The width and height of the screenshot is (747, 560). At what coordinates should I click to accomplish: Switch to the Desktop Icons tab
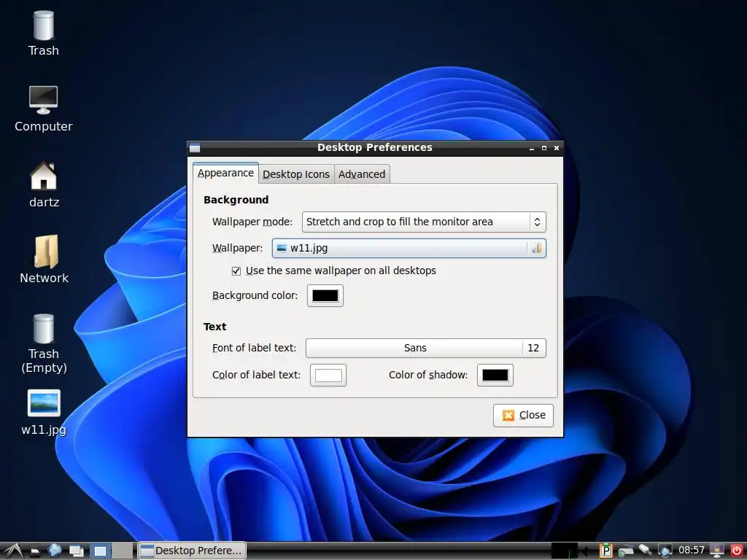(296, 174)
